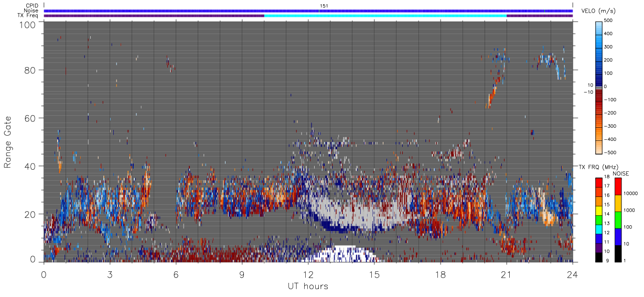Pick the yellow 14–15 MHz swatch in the TX FRQ legend

coord(598,210)
